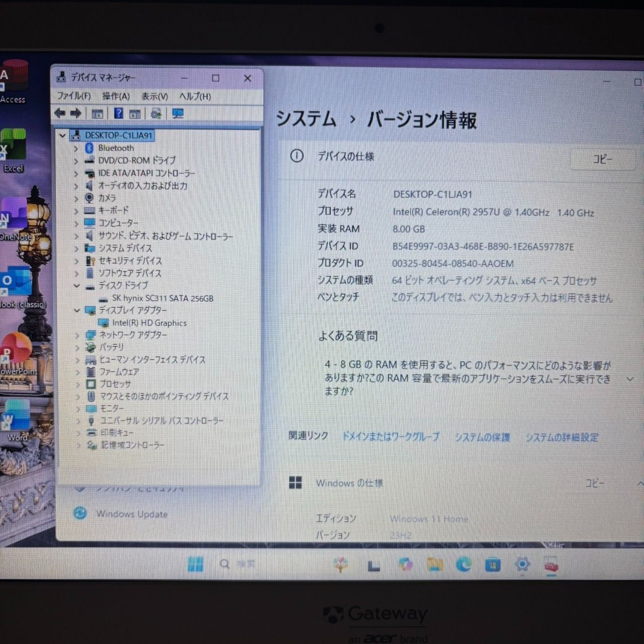Click the Forward arrow in Device Manager toolbar

[x=75, y=113]
